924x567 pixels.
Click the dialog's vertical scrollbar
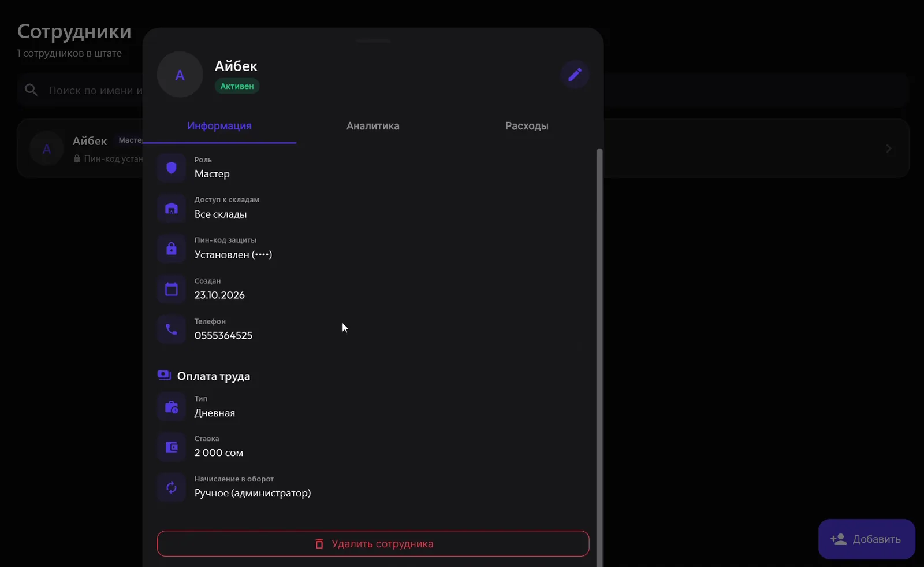(x=599, y=357)
